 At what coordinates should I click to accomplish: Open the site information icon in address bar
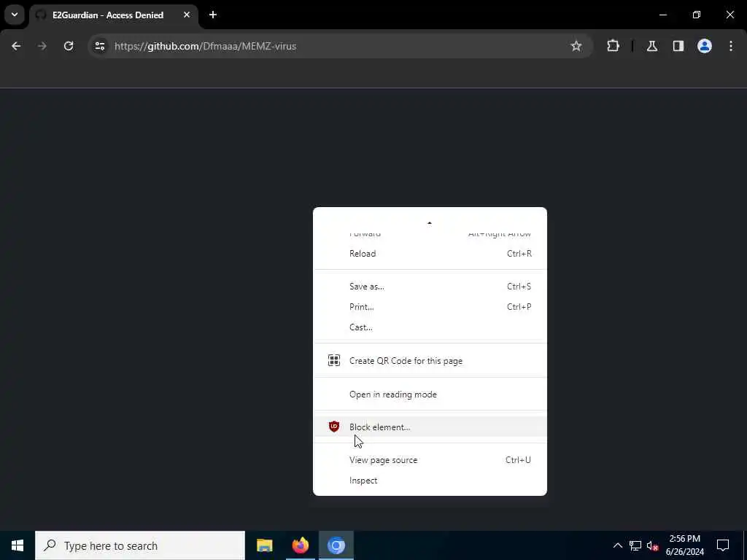pos(99,46)
